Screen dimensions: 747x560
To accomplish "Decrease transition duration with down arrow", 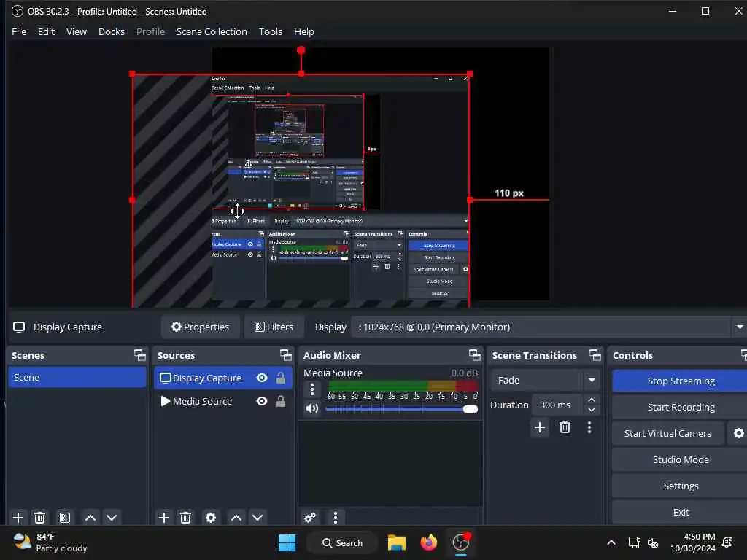I will pyautogui.click(x=591, y=410).
